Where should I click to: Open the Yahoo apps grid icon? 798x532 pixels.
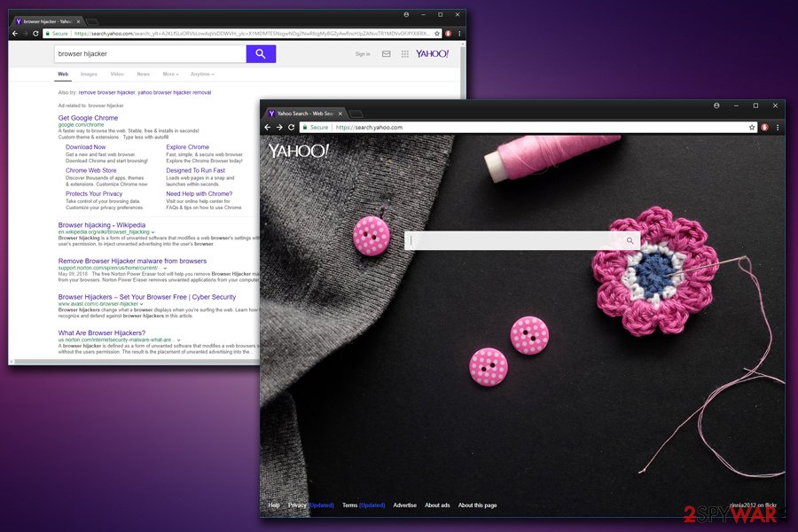pyautogui.click(x=404, y=53)
